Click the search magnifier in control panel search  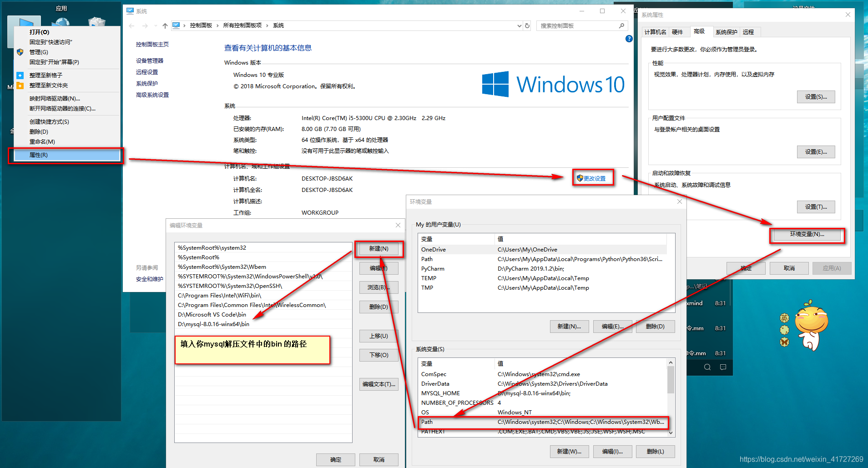(x=621, y=26)
